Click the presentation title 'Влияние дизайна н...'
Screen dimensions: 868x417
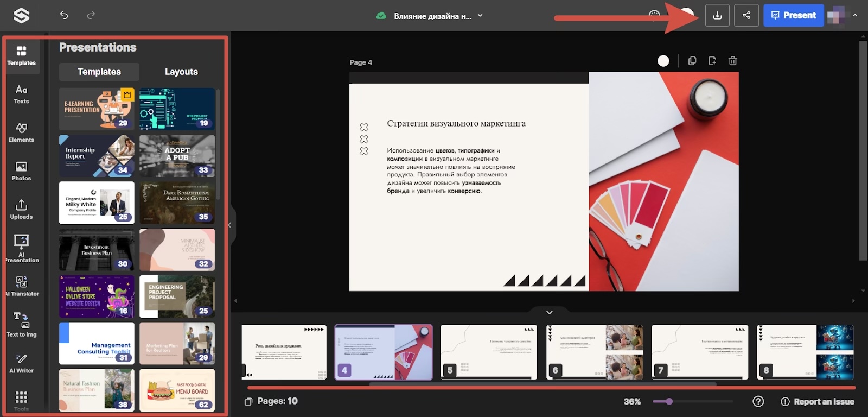[x=432, y=16]
